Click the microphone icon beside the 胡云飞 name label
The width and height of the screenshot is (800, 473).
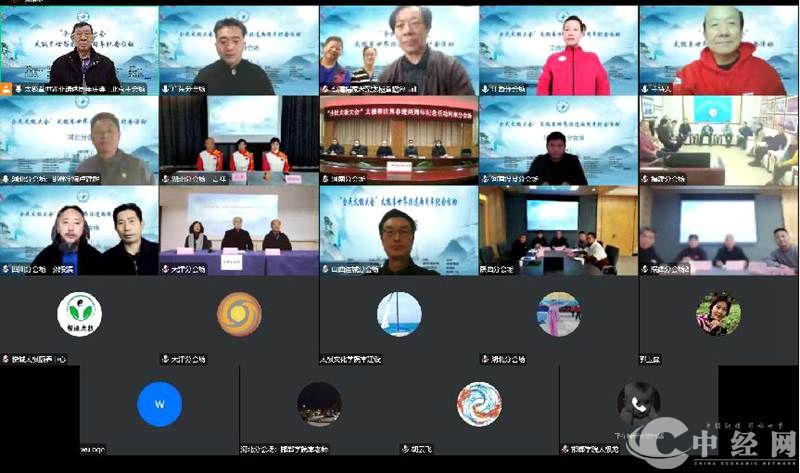[406, 449]
